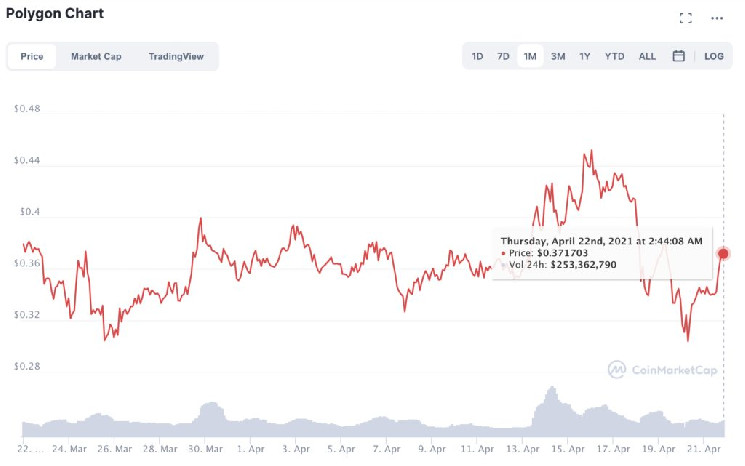
Task: Click the fullscreen expand icon
Action: click(685, 18)
